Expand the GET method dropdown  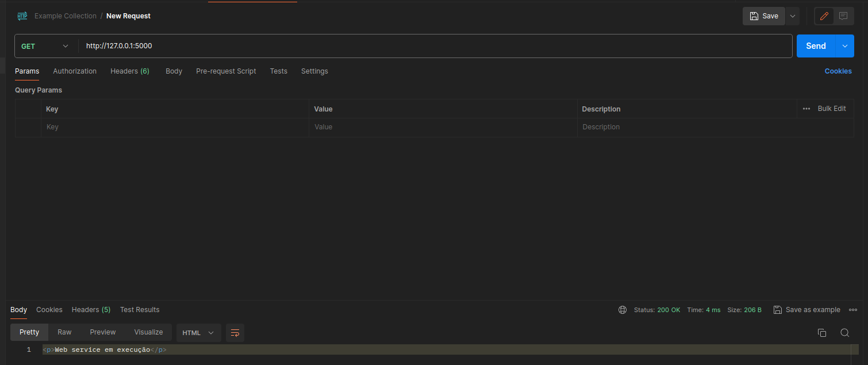point(45,46)
